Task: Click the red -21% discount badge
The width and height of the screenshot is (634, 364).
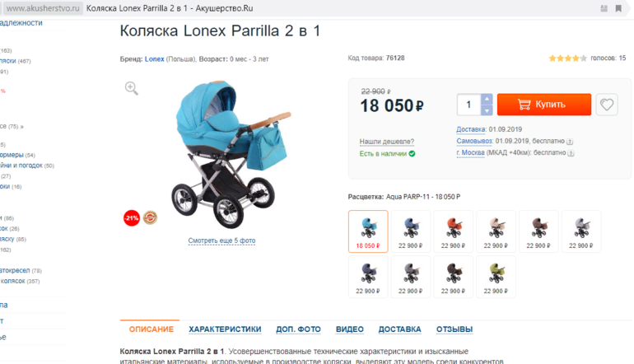Action: (x=132, y=218)
